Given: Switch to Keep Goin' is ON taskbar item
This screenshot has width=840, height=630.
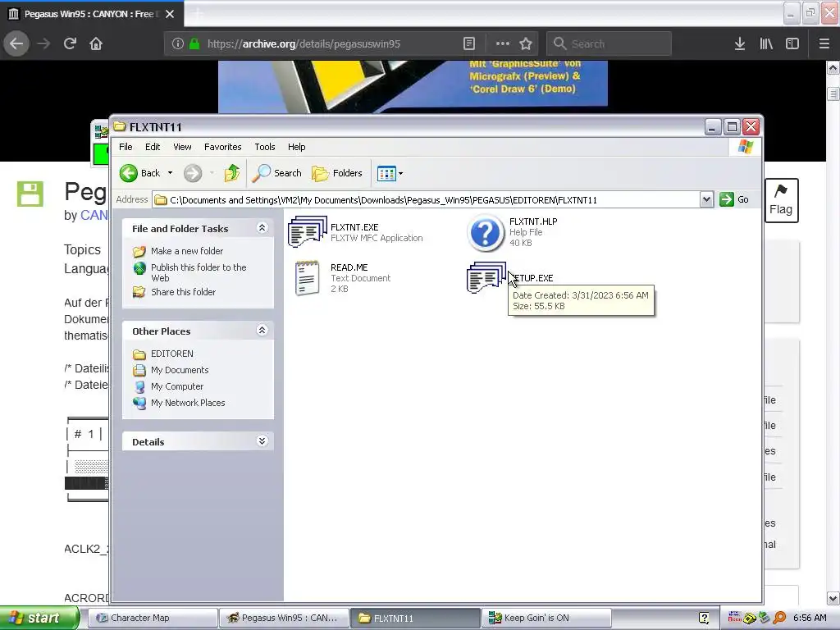Looking at the screenshot, I should pyautogui.click(x=546, y=618).
